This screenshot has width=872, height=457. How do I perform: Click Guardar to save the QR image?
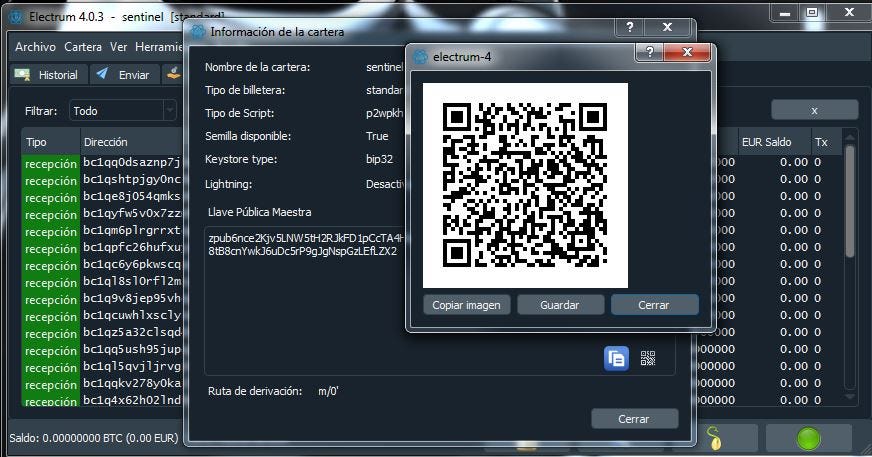(560, 305)
